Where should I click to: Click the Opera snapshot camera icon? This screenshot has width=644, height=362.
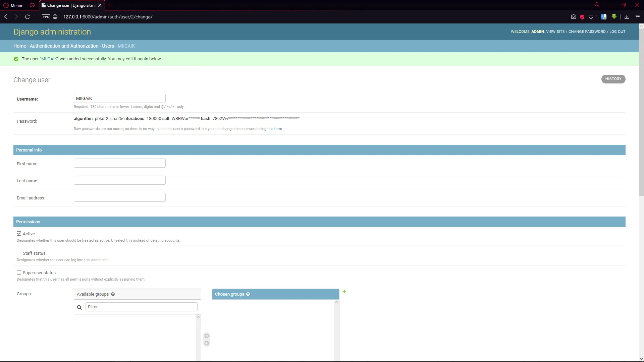pyautogui.click(x=574, y=17)
